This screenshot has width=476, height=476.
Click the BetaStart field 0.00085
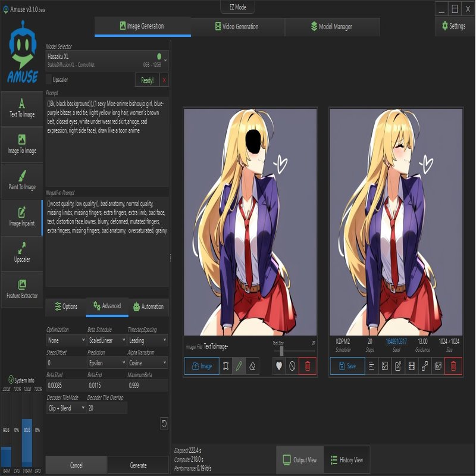click(x=66, y=386)
